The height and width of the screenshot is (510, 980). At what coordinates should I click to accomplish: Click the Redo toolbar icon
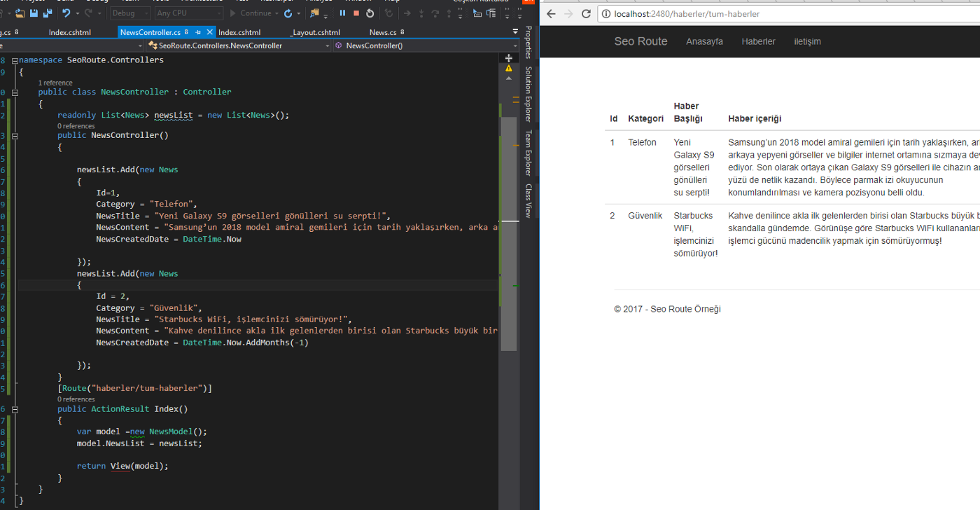click(88, 13)
